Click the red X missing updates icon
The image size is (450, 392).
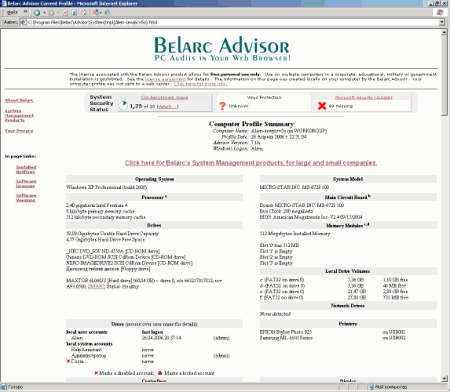click(x=322, y=106)
